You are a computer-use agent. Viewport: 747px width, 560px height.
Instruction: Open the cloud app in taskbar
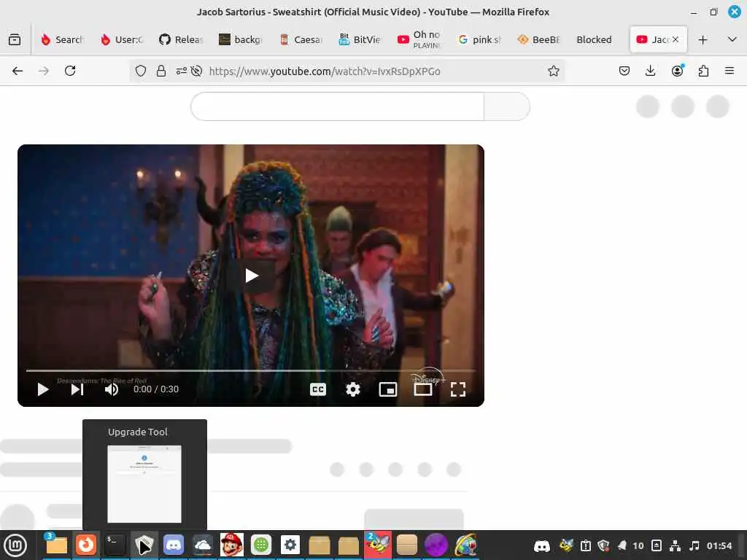203,545
